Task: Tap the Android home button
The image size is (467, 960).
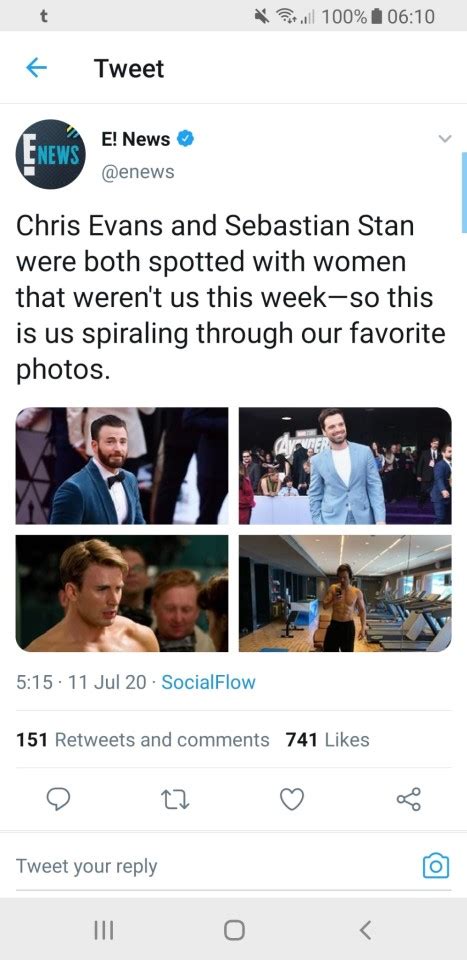Action: pyautogui.click(x=234, y=931)
